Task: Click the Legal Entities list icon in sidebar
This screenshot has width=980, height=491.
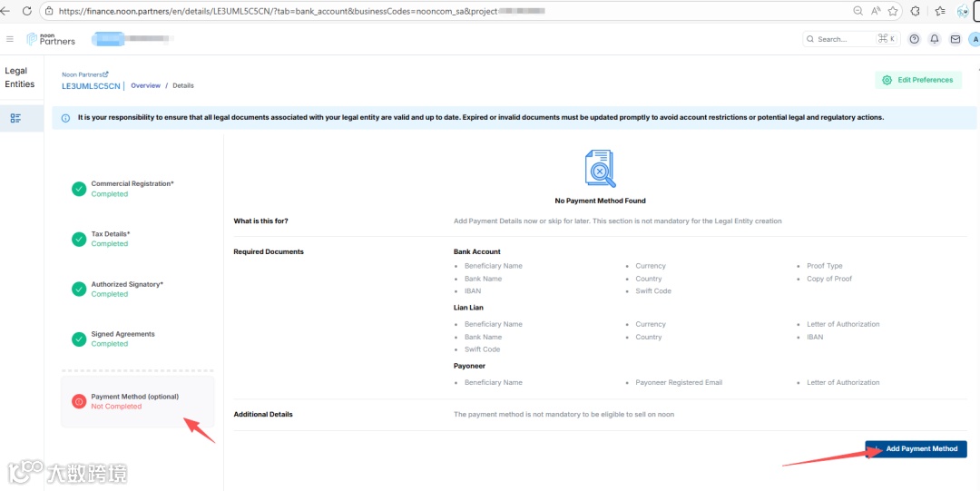Action: click(16, 118)
